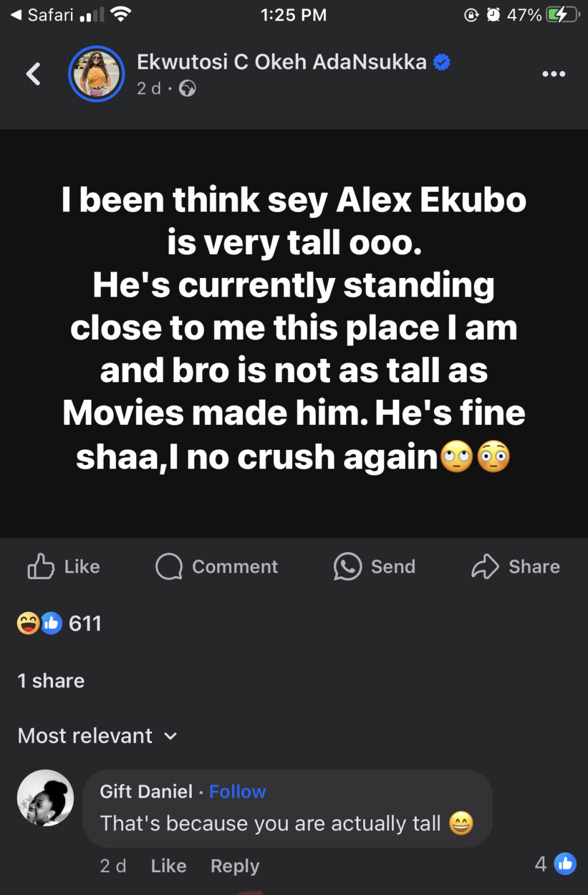The width and height of the screenshot is (588, 895).
Task: View Ekwutosi's profile picture
Action: 97,74
